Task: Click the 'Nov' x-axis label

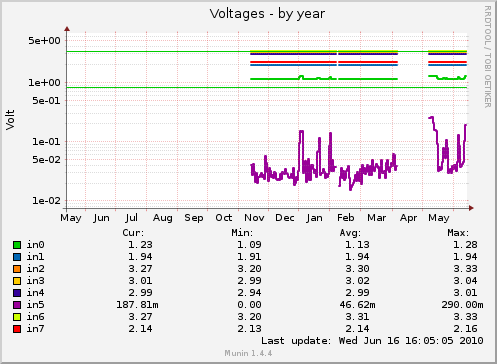Action: coord(254,218)
